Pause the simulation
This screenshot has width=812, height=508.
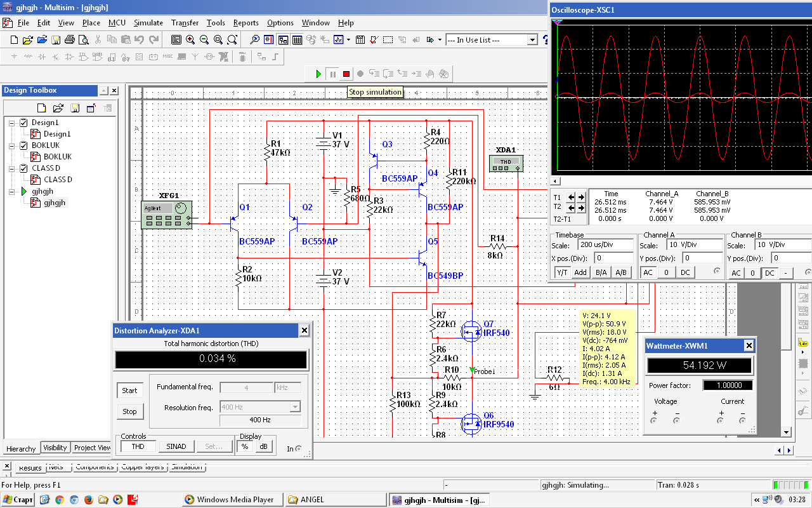[332, 74]
